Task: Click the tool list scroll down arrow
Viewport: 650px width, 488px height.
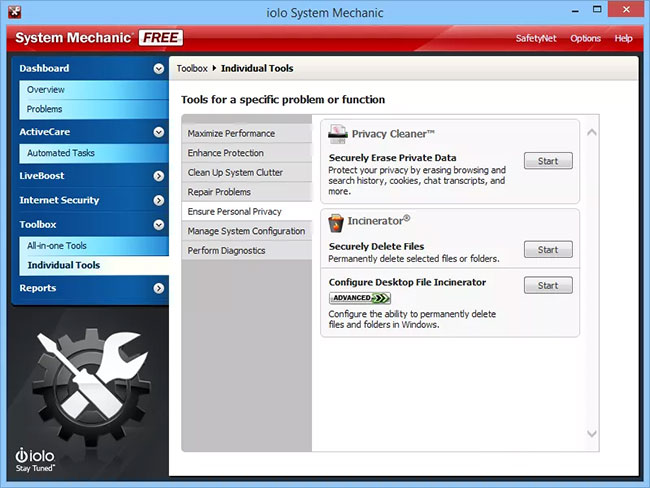Action: pos(592,434)
